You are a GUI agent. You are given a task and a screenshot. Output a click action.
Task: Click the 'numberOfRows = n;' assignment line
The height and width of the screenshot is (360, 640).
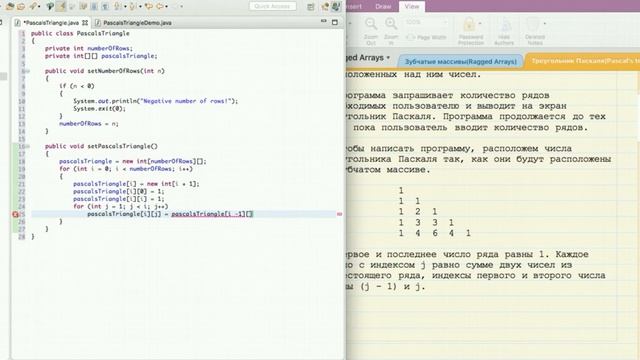(x=89, y=124)
